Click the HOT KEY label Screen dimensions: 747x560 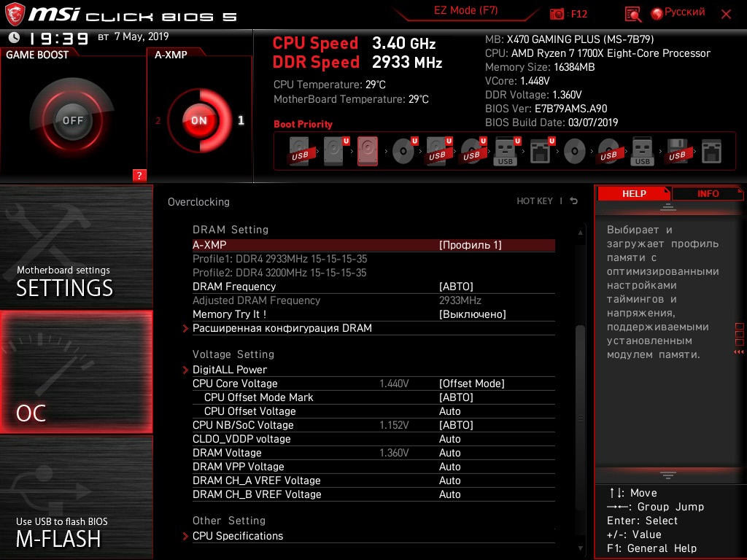tap(535, 201)
